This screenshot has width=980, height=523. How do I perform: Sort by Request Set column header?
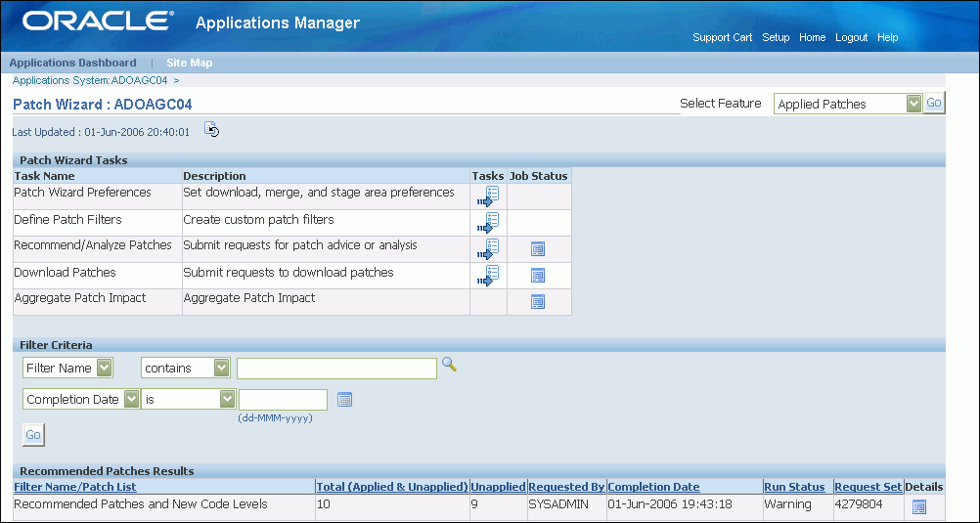tap(869, 487)
